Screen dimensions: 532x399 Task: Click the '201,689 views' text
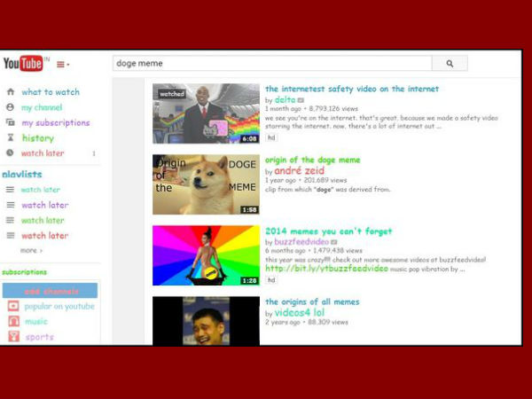325,180
